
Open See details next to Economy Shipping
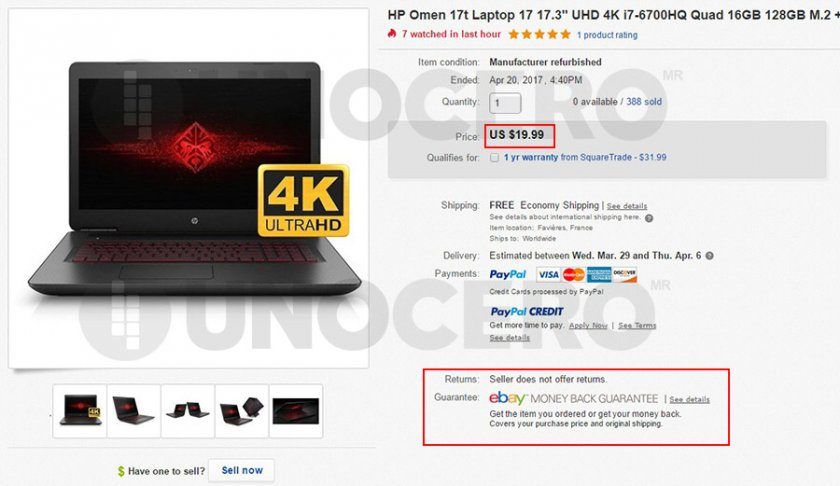pyautogui.click(x=627, y=206)
